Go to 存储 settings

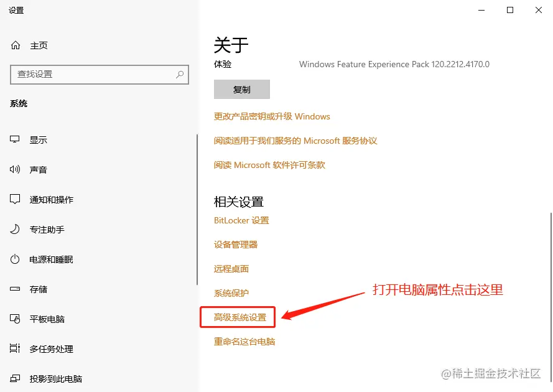pyautogui.click(x=39, y=289)
